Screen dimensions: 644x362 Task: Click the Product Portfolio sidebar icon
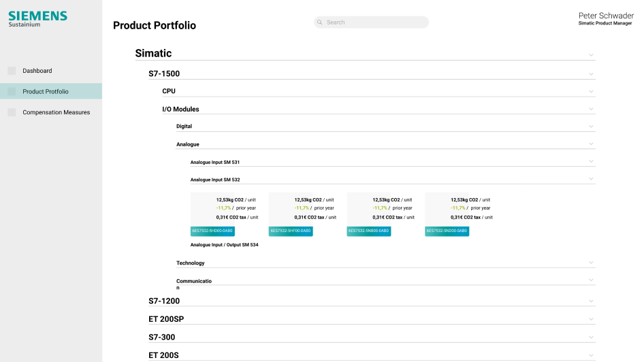12,92
